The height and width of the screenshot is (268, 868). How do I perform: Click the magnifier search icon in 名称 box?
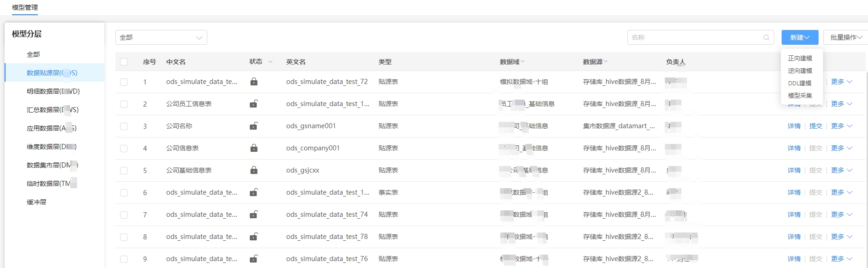click(x=766, y=37)
